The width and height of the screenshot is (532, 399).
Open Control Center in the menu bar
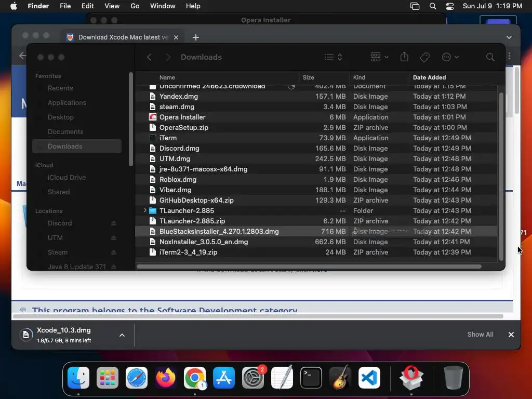click(x=450, y=6)
